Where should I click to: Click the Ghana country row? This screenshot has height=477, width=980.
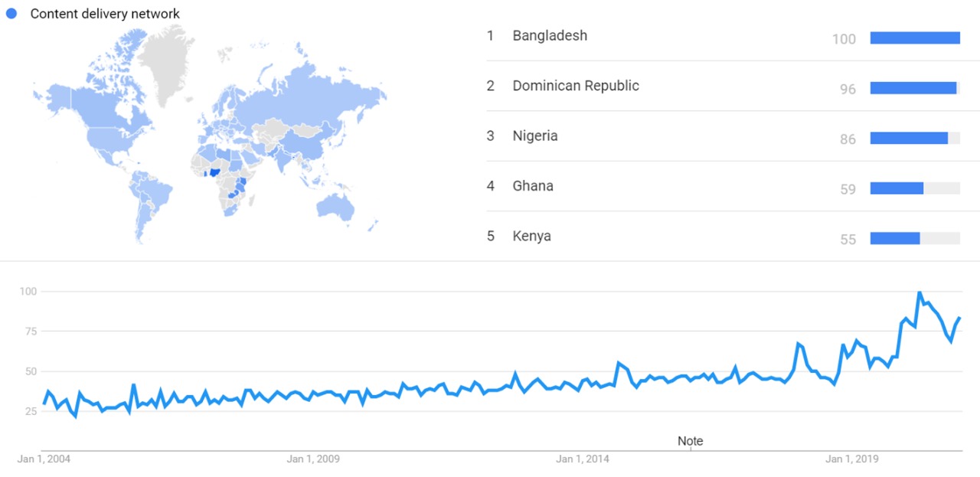point(533,186)
